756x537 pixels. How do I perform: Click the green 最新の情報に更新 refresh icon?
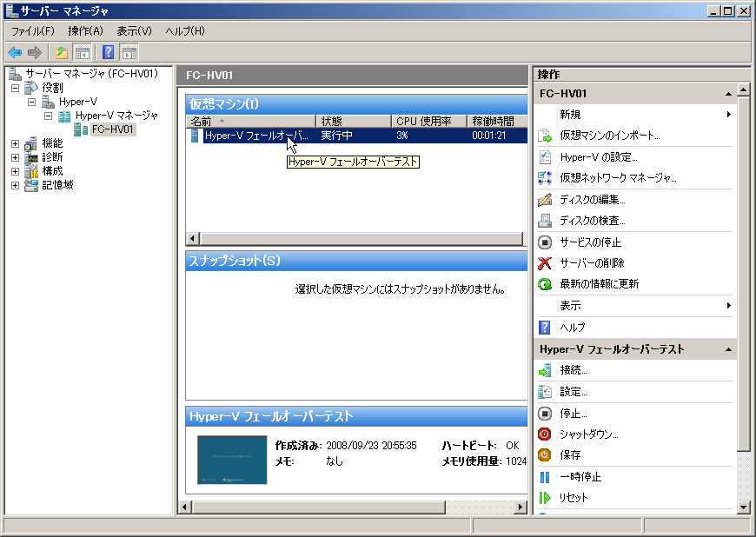coord(544,284)
